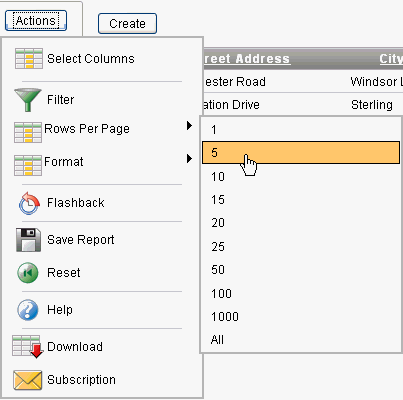Set rows per page to 10

(301, 177)
